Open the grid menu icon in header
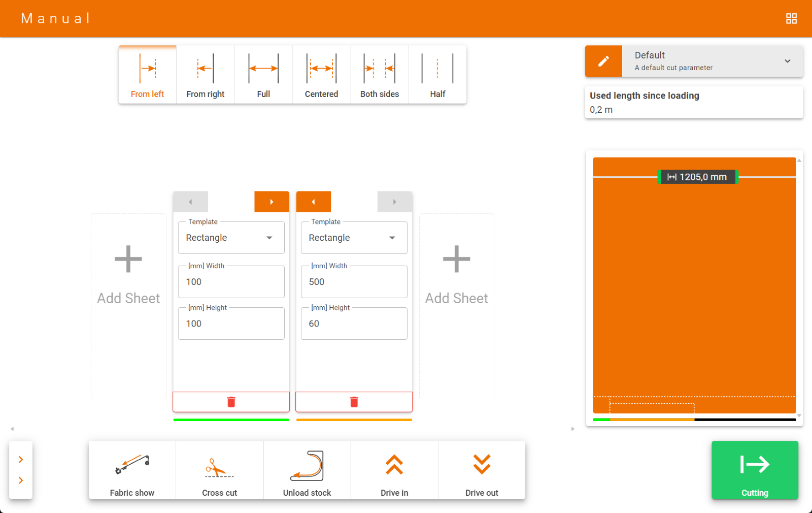Viewport: 812px width, 513px height. point(791,19)
